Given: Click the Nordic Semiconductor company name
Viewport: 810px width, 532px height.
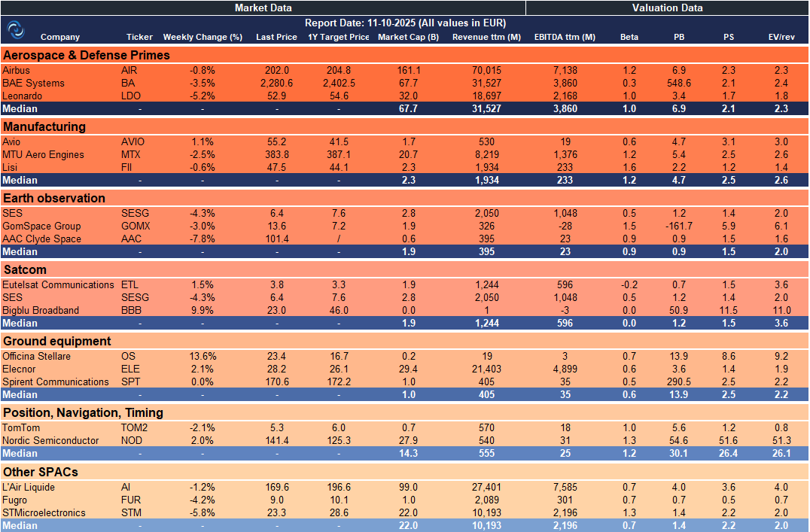Looking at the screenshot, I should coord(50,441).
